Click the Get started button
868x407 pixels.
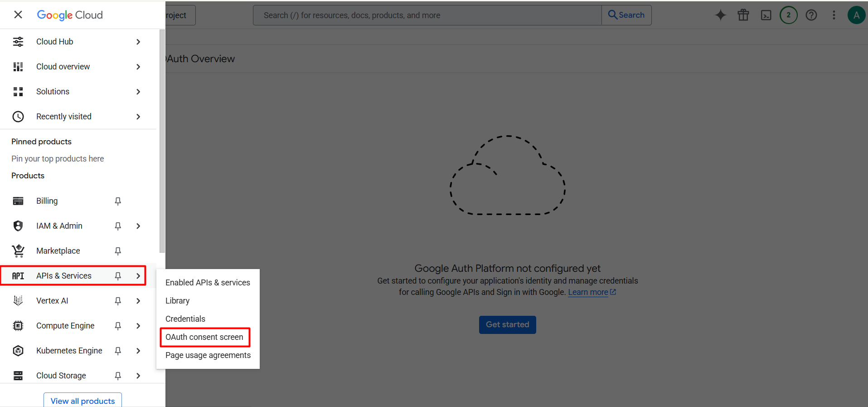click(x=508, y=325)
